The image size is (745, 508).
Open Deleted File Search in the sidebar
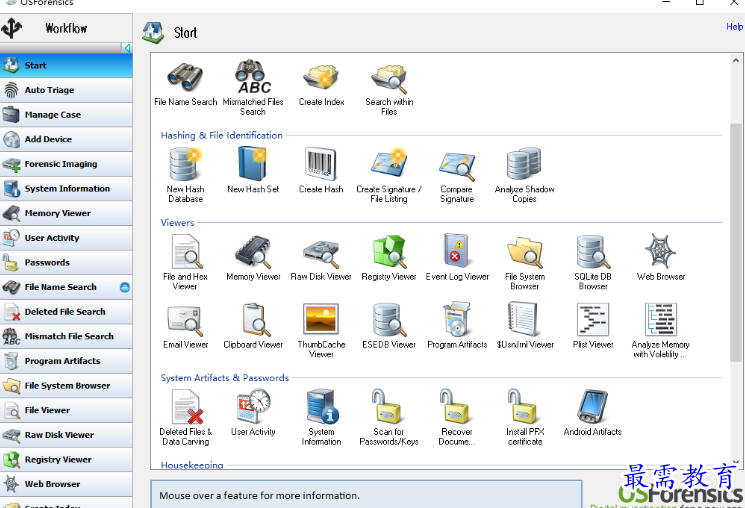click(66, 312)
